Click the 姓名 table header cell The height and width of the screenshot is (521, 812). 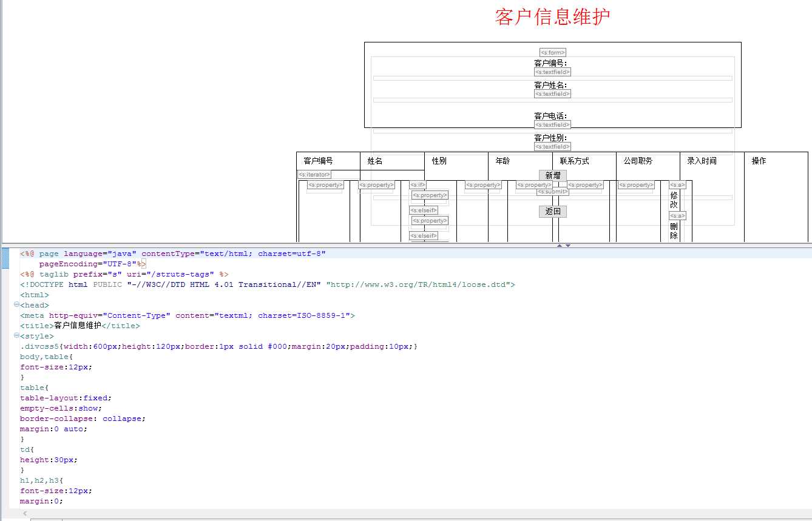392,161
